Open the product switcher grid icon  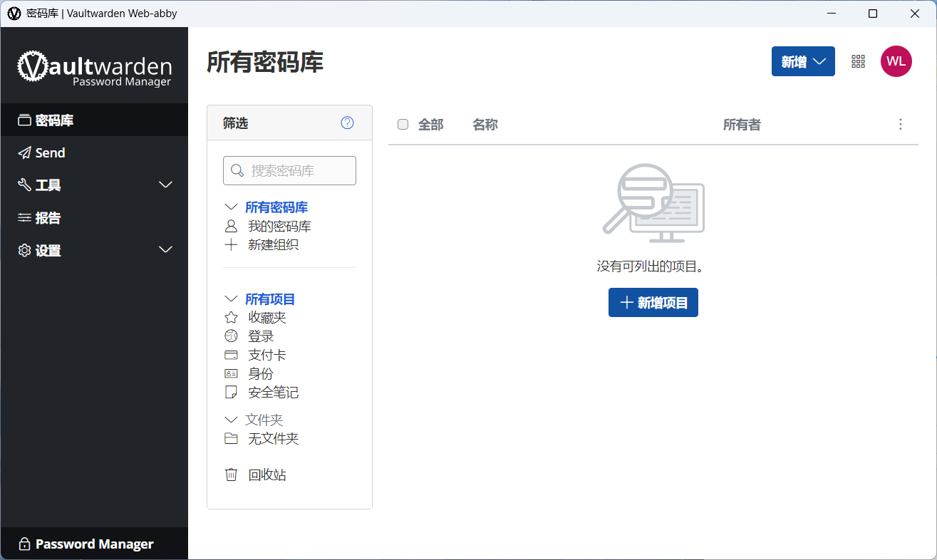858,61
